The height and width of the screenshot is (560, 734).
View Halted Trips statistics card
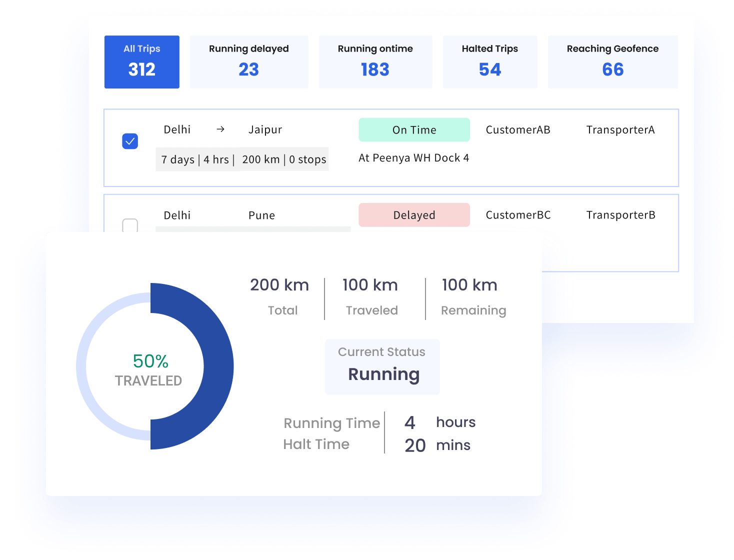pos(489,61)
